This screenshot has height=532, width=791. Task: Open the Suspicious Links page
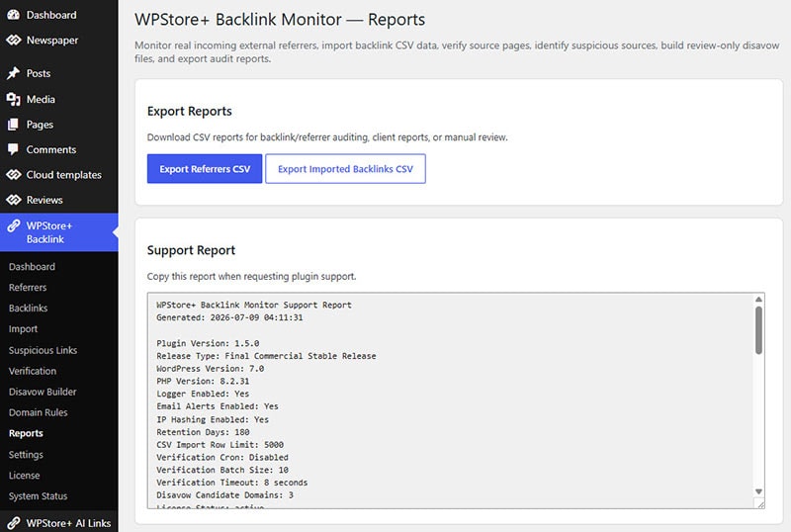point(43,350)
